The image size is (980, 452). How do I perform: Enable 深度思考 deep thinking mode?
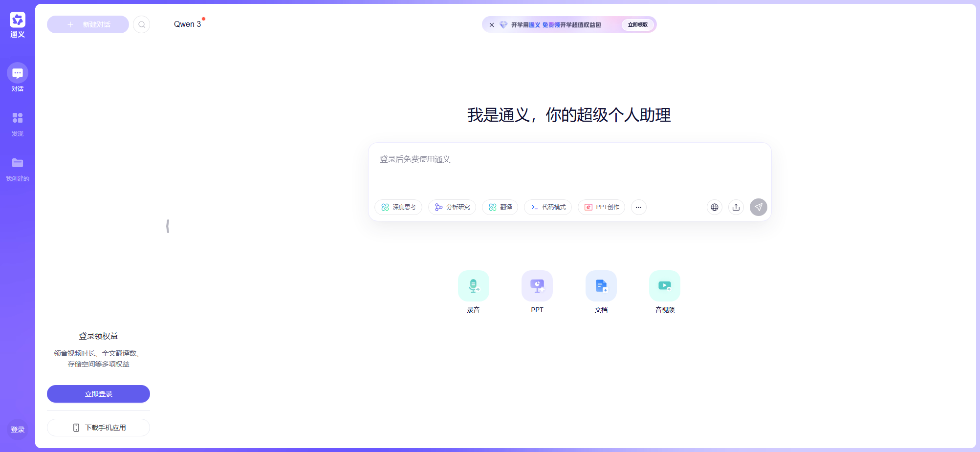[x=398, y=207]
